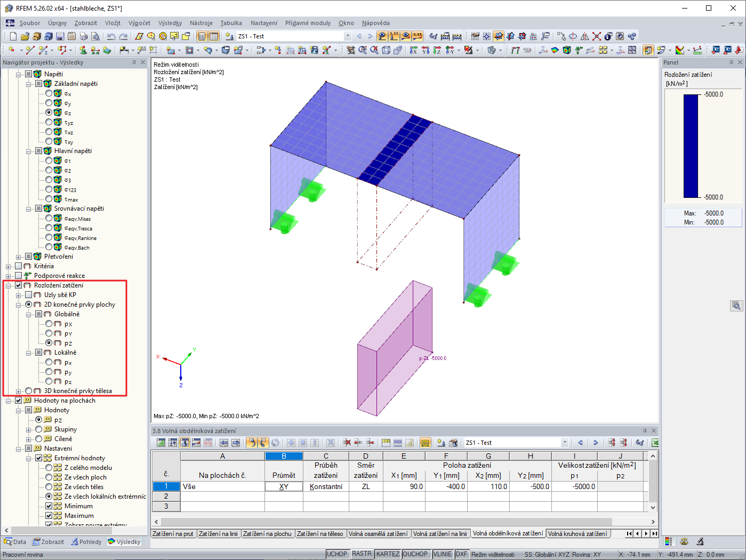Toggle the UCHOP snap button

pyautogui.click(x=337, y=554)
